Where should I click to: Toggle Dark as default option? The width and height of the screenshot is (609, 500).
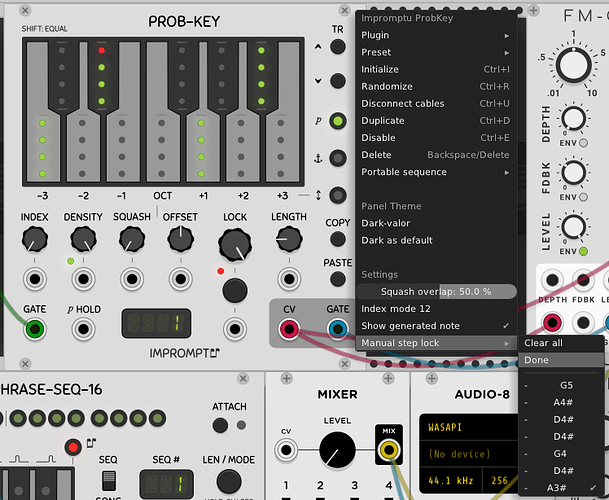pyautogui.click(x=436, y=240)
